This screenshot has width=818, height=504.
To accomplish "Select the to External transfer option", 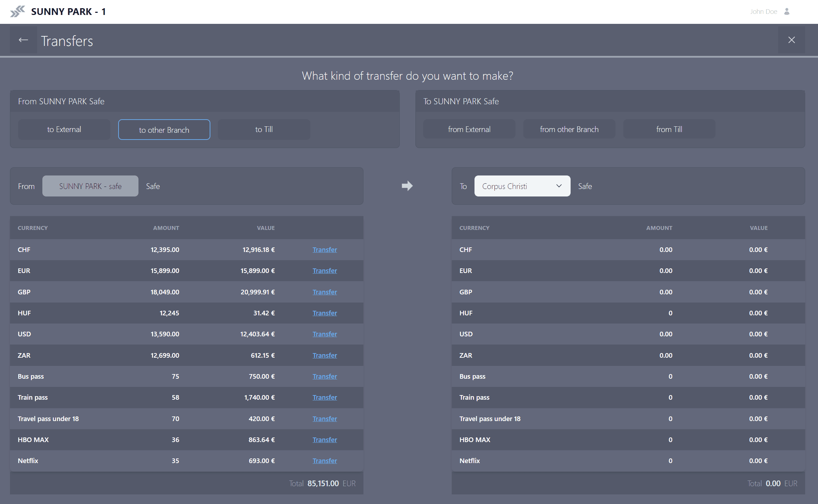I will [64, 130].
